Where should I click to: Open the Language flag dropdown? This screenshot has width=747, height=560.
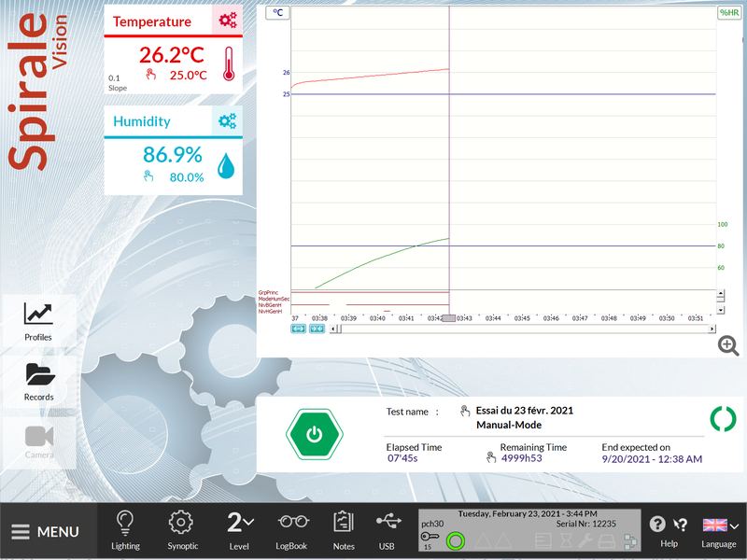(719, 526)
